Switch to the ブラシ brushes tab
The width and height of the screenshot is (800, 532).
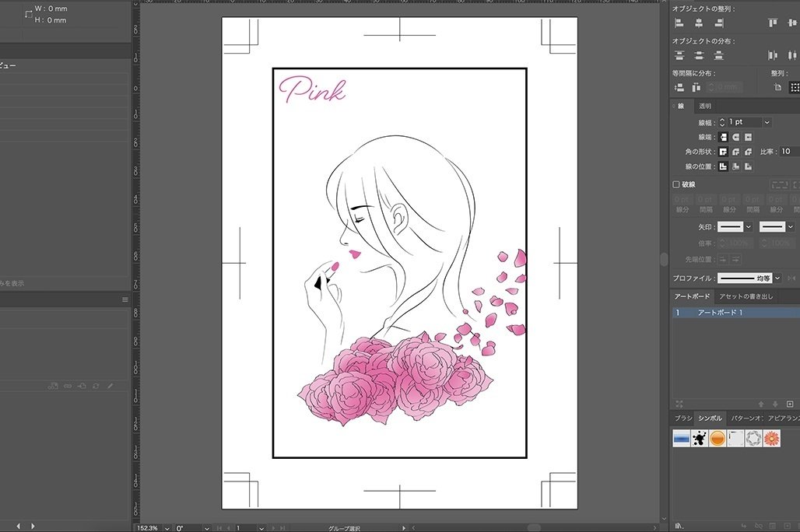(682, 418)
